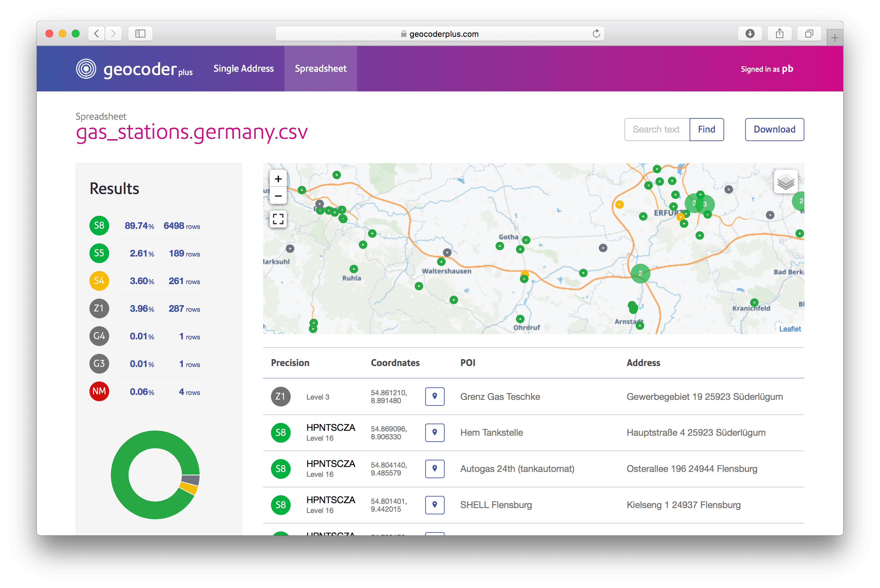Toggle fullscreen map view
This screenshot has width=880, height=588.
click(278, 219)
